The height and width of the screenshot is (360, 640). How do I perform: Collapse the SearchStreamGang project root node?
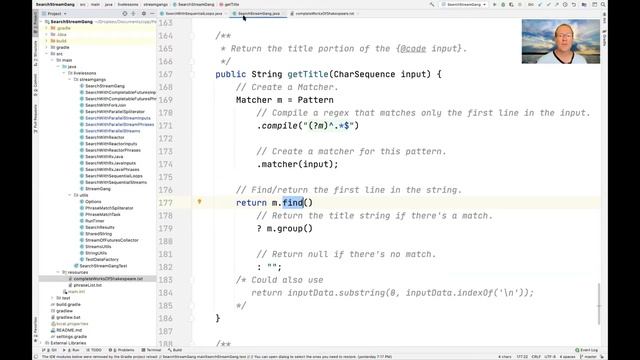(x=41, y=22)
